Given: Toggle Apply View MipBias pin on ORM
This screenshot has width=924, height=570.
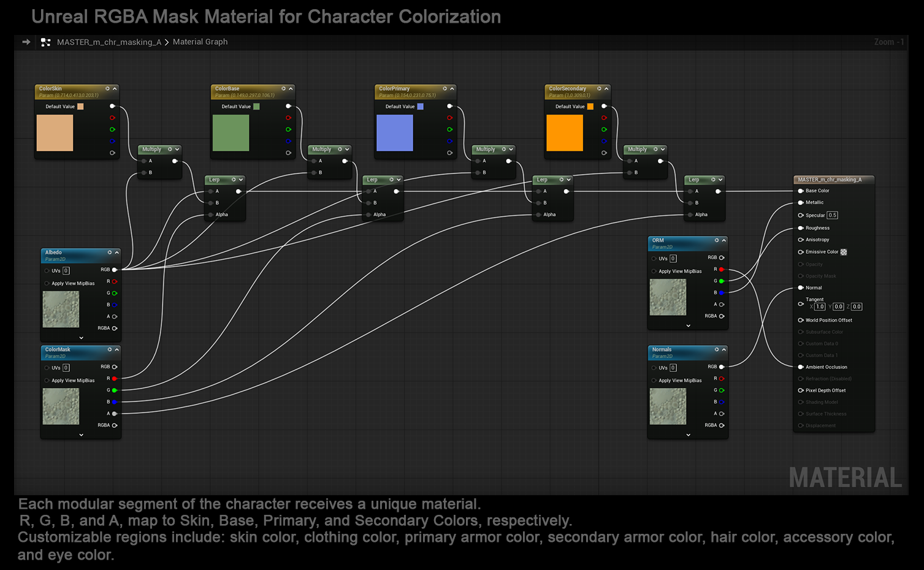Looking at the screenshot, I should (x=654, y=272).
